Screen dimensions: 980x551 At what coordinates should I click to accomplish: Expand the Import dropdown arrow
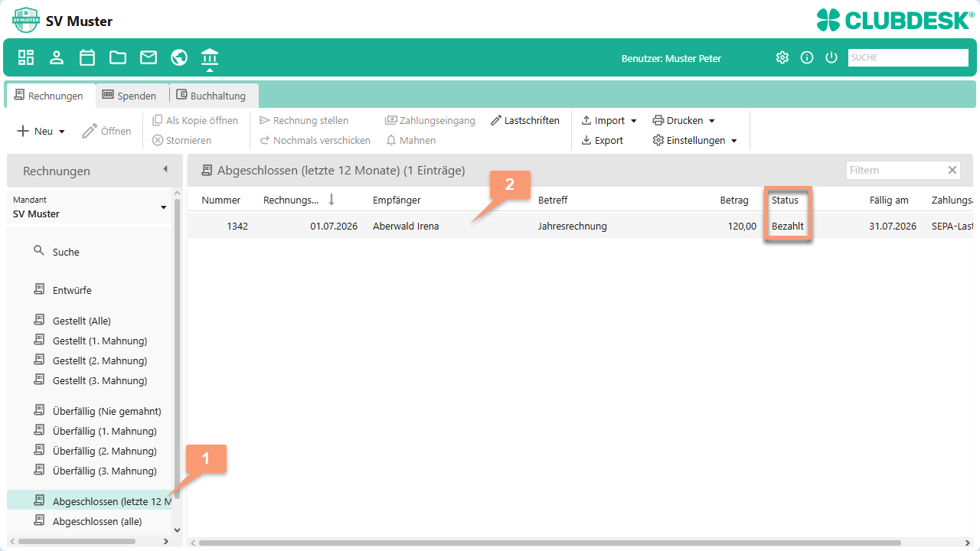(634, 121)
